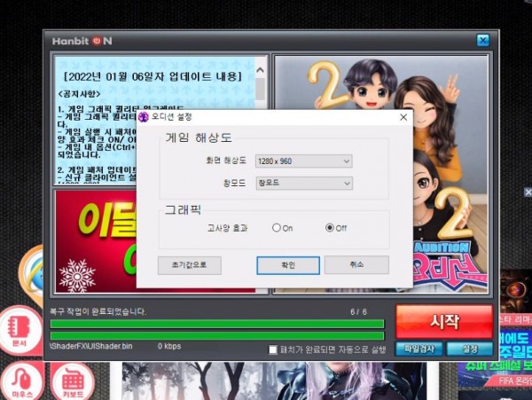This screenshot has height=400, width=532.
Task: Click the 파일검사 file check button
Action: pyautogui.click(x=419, y=349)
